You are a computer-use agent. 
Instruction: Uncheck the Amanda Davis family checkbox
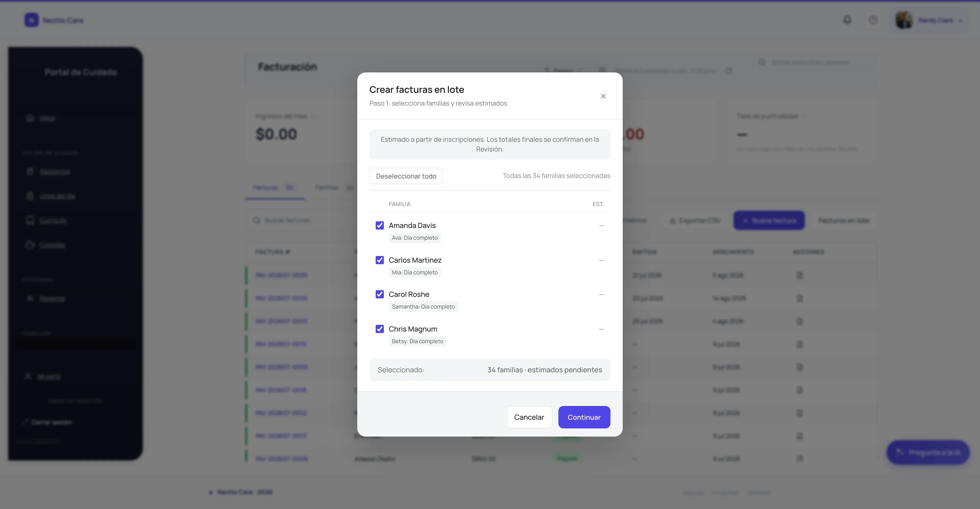coord(380,225)
